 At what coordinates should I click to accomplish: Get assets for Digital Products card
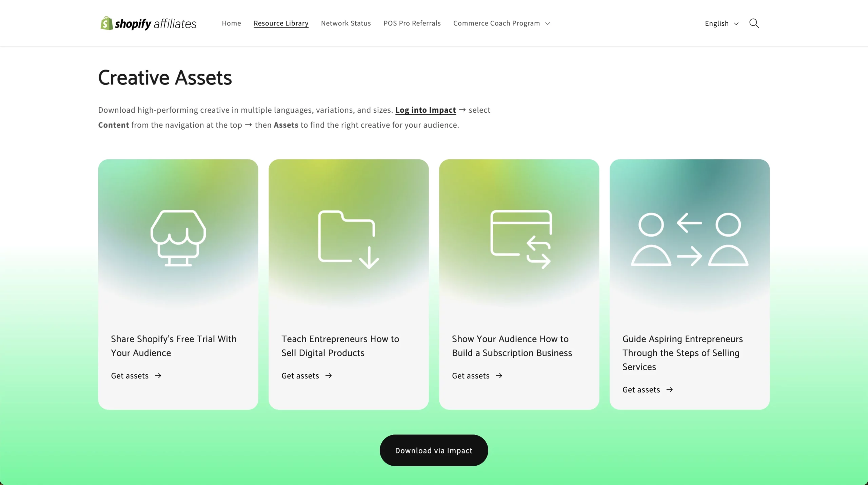[307, 375]
